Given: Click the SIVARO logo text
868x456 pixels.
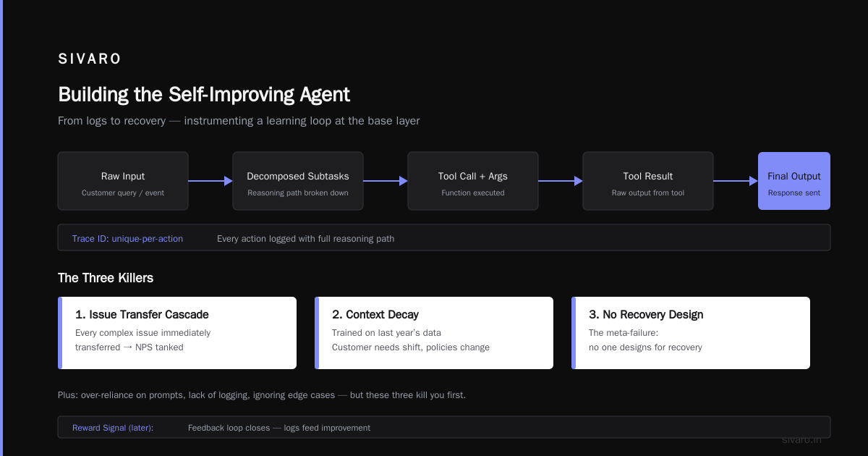Looking at the screenshot, I should (90, 59).
